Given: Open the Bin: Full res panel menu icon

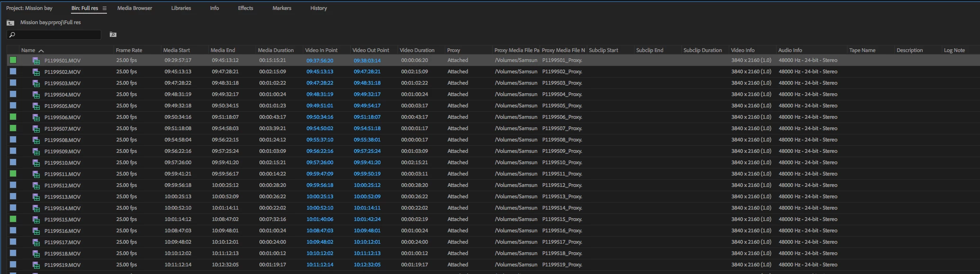Looking at the screenshot, I should (x=105, y=9).
